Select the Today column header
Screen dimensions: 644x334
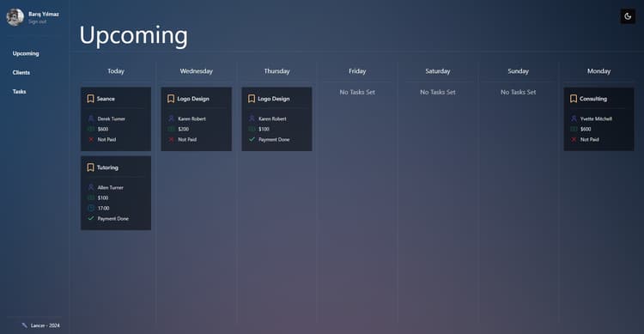pyautogui.click(x=116, y=71)
